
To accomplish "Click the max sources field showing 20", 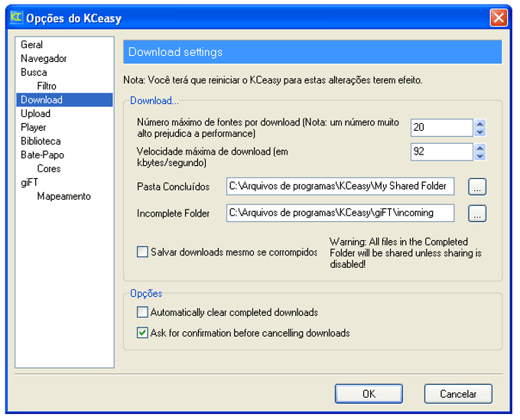I will click(x=442, y=128).
